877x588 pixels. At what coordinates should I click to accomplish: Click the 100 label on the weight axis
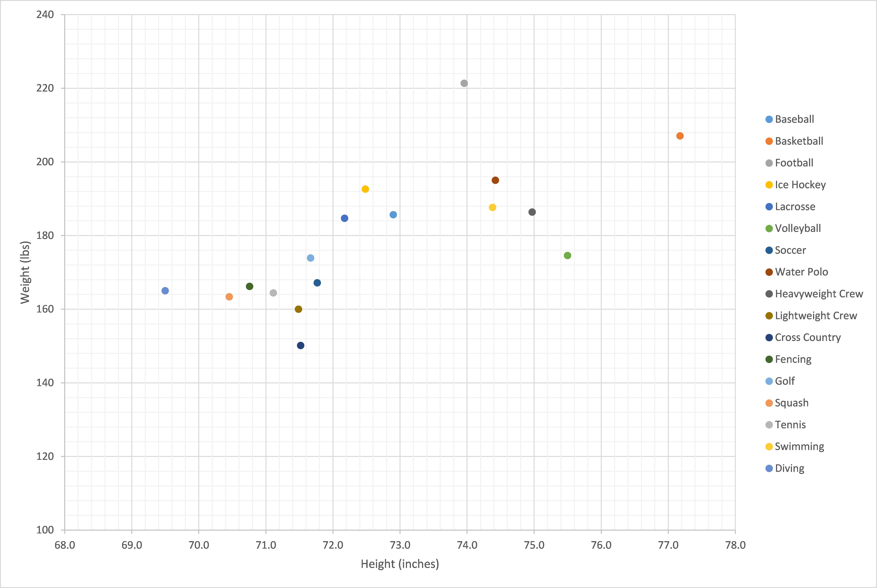[45, 530]
